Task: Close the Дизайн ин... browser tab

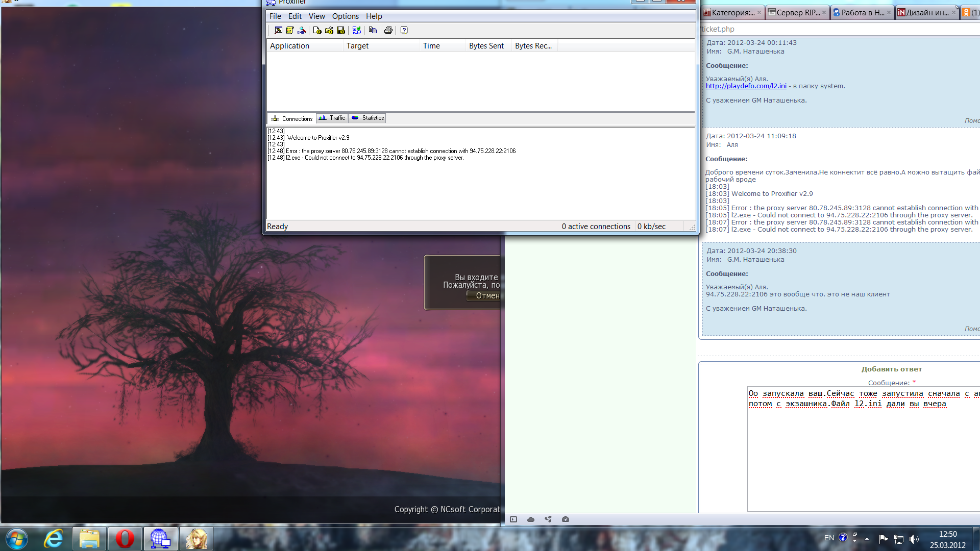Action: click(953, 13)
